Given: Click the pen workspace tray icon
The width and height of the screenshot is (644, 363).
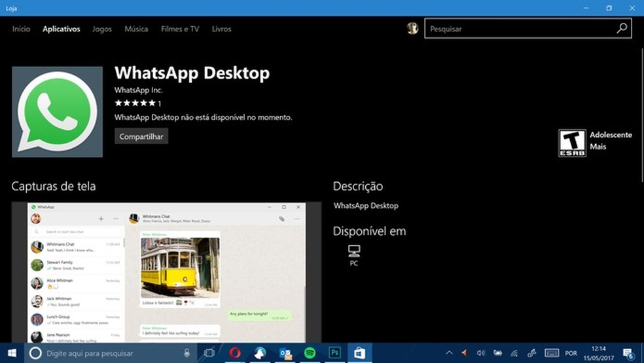Looking at the screenshot, I should [531, 353].
